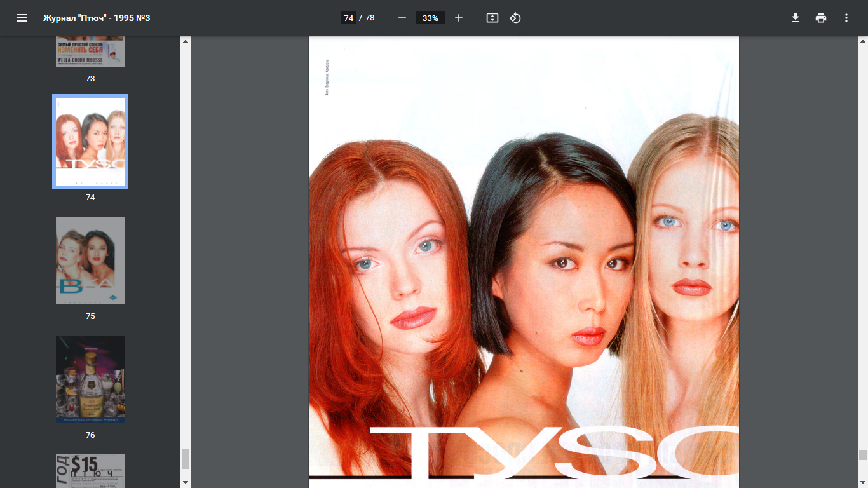Click the sidebar scrollbar thumb
The width and height of the screenshot is (868, 488).
pos(186,458)
